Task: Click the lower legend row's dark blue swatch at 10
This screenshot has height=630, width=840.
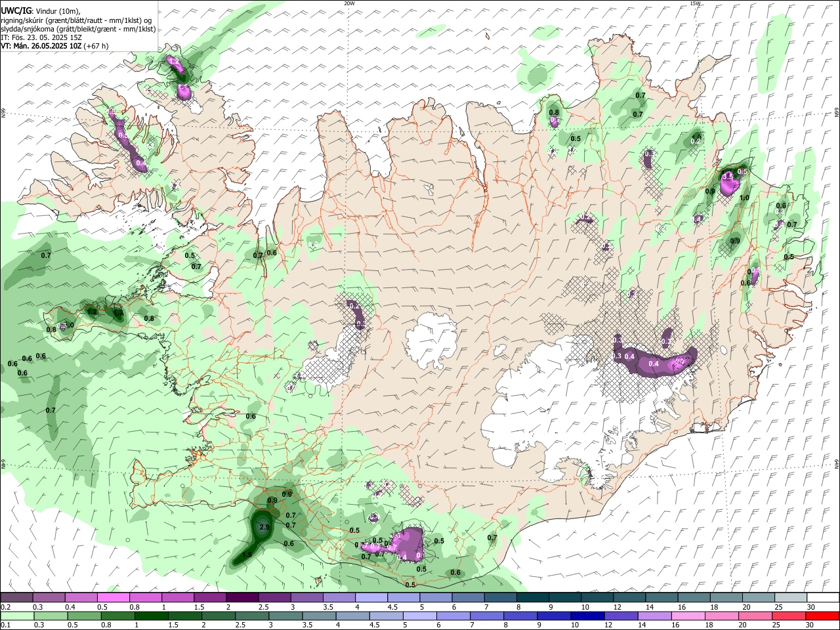Action: [x=586, y=616]
